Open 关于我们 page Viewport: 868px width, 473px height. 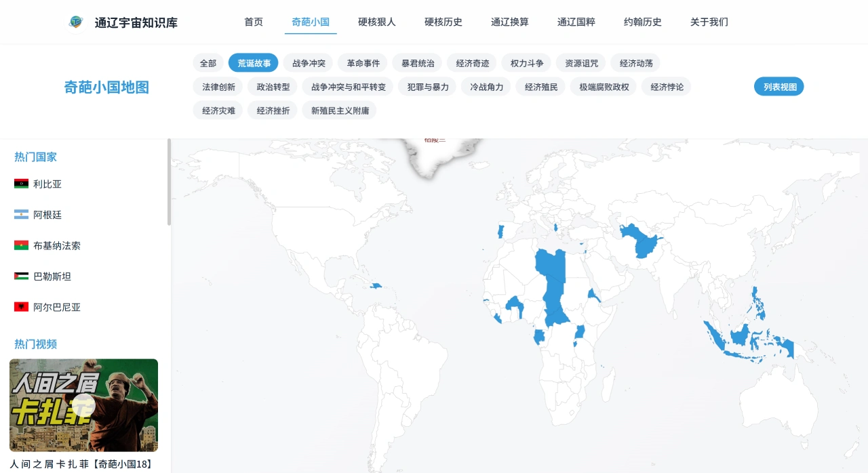709,22
